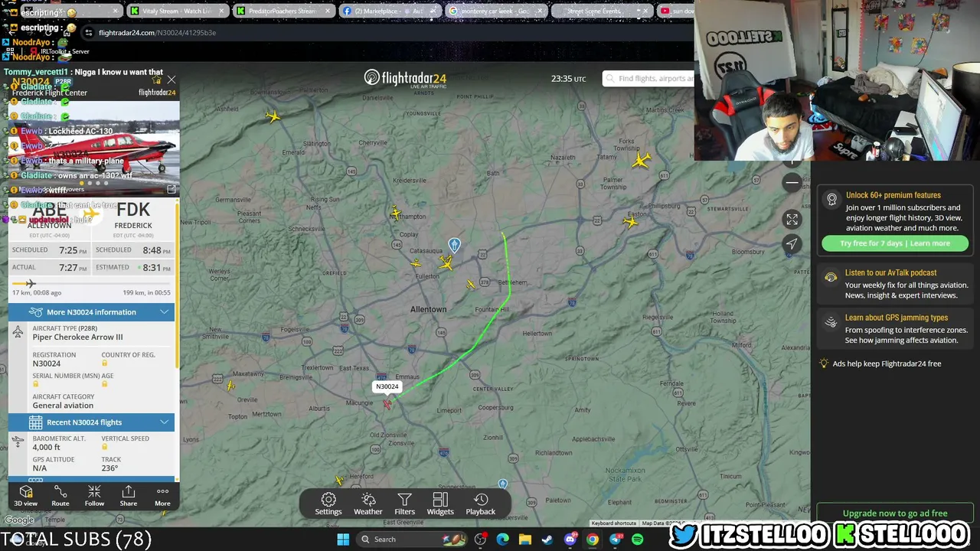Open the Weather layer options
Image resolution: width=980 pixels, height=551 pixels.
(368, 504)
